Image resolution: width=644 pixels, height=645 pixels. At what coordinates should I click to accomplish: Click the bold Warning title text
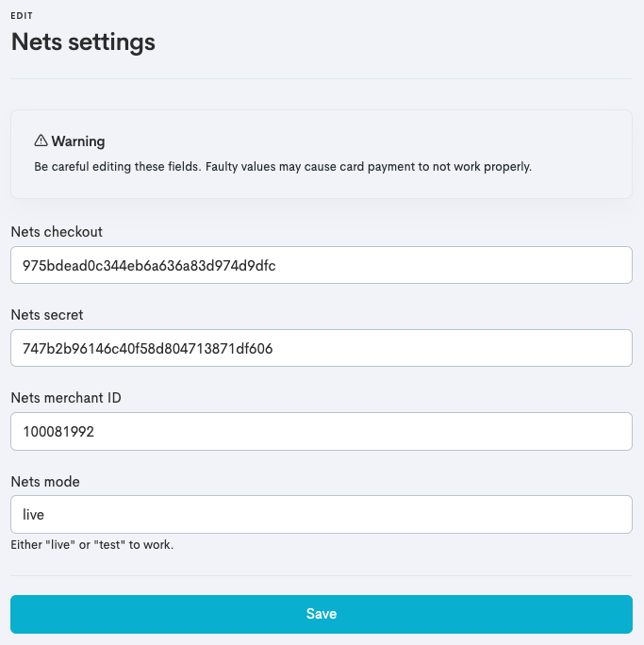tap(78, 141)
